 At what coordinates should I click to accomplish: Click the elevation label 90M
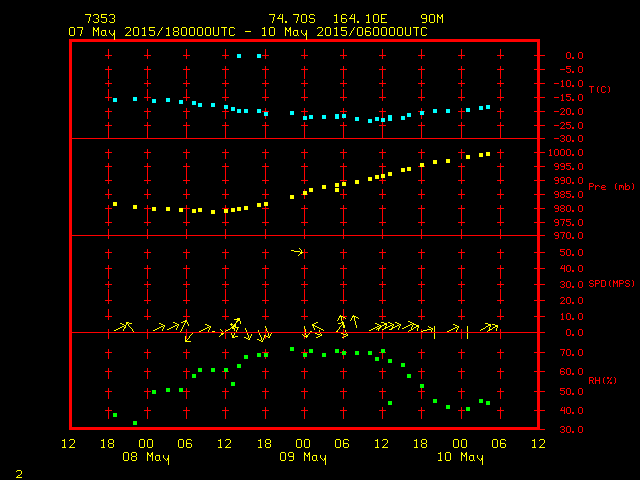pos(432,19)
